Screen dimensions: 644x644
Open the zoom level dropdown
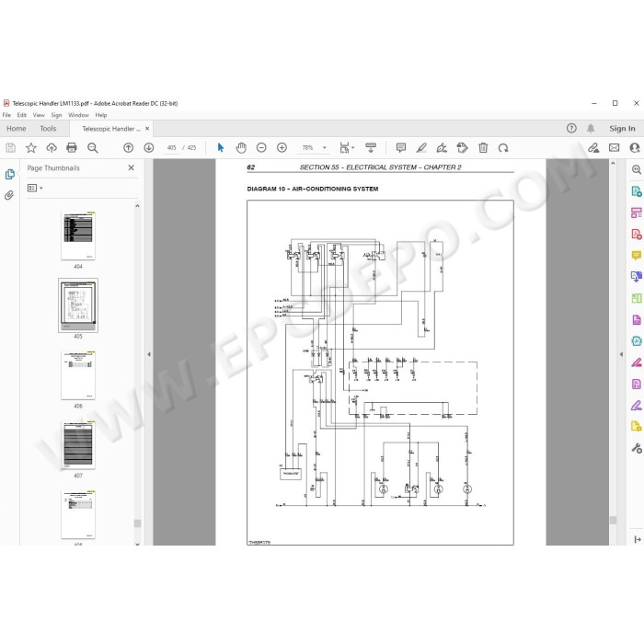[x=325, y=148]
